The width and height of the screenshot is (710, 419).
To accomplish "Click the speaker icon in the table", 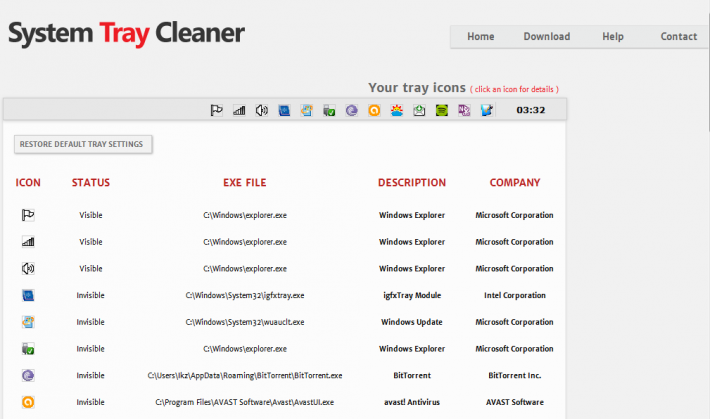I will point(28,269).
